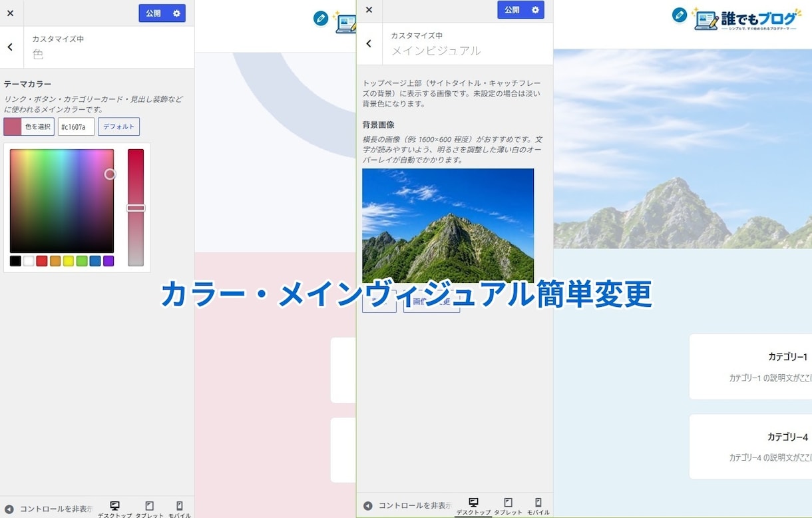Image resolution: width=812 pixels, height=518 pixels.
Task: Click 公開 in the メインビジュアル panel
Action: pyautogui.click(x=512, y=10)
